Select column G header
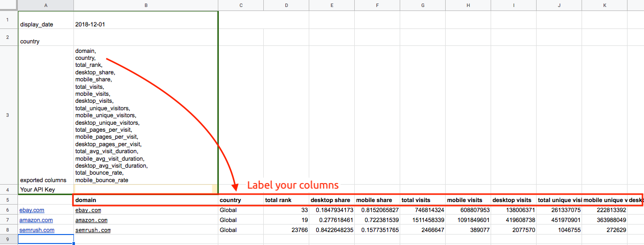This screenshot has width=644, height=245. pyautogui.click(x=423, y=5)
